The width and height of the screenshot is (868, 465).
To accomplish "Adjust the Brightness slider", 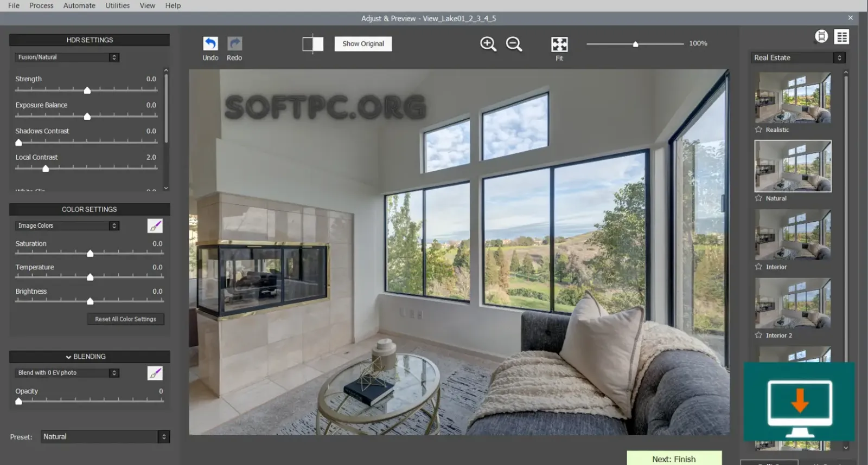I will click(90, 301).
